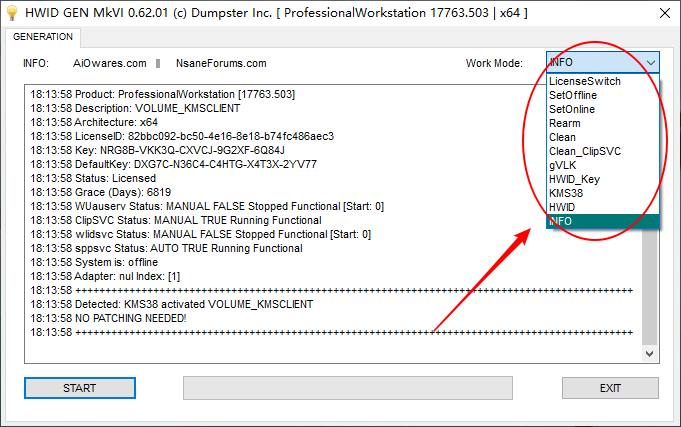Pick the Clean option in the list
681x427 pixels.
coord(603,137)
